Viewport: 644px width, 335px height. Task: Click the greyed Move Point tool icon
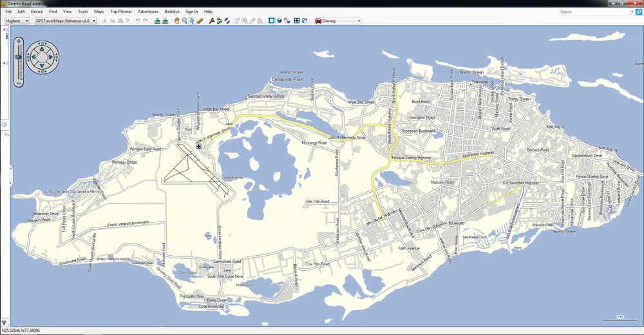click(244, 21)
